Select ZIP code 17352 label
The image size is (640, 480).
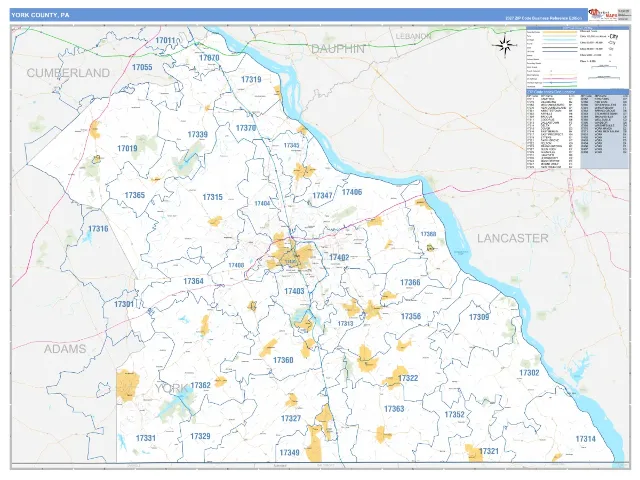tap(455, 414)
